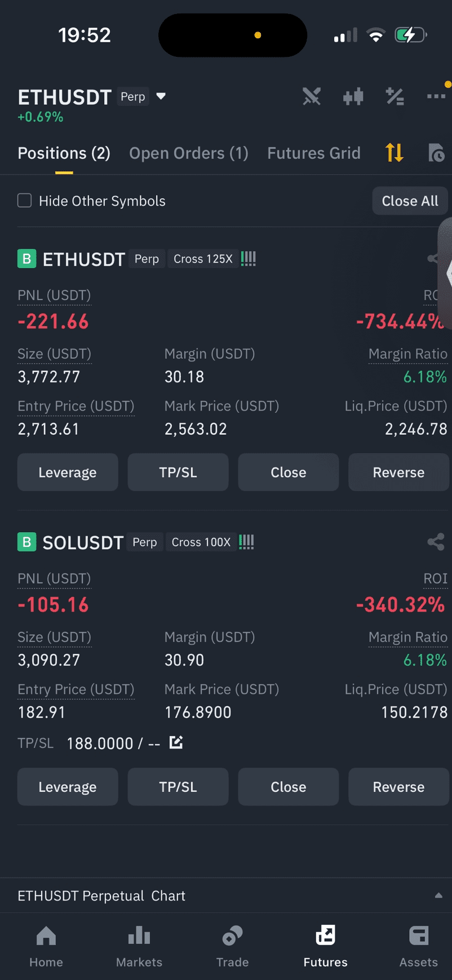Screen dimensions: 452x980
Task: Tap the SOLUSDT Leverage button
Action: (x=68, y=787)
